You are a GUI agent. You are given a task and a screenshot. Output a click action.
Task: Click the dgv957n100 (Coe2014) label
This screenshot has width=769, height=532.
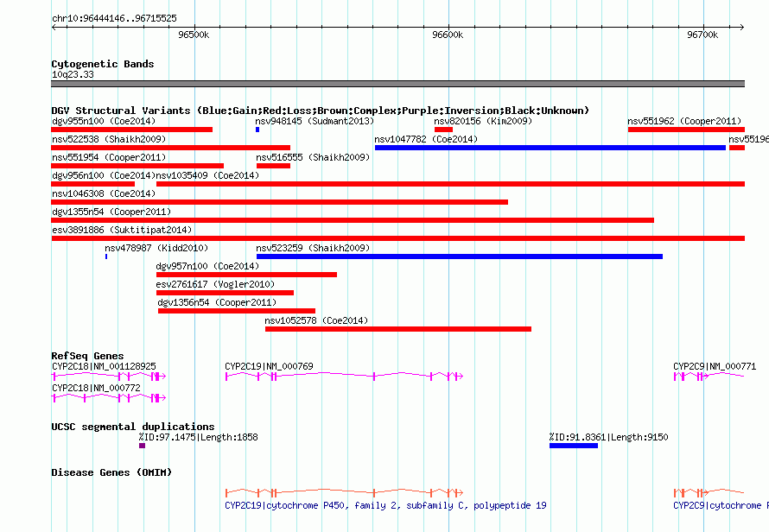click(207, 266)
